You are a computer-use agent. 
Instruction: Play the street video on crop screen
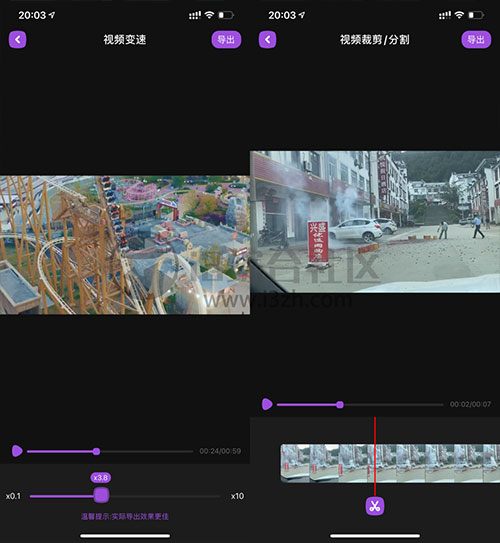coord(267,404)
